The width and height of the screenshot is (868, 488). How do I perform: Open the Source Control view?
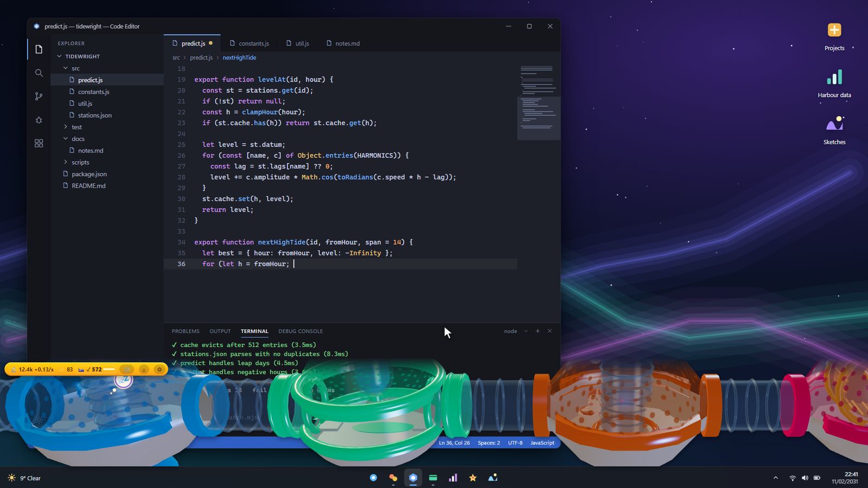[x=39, y=97]
